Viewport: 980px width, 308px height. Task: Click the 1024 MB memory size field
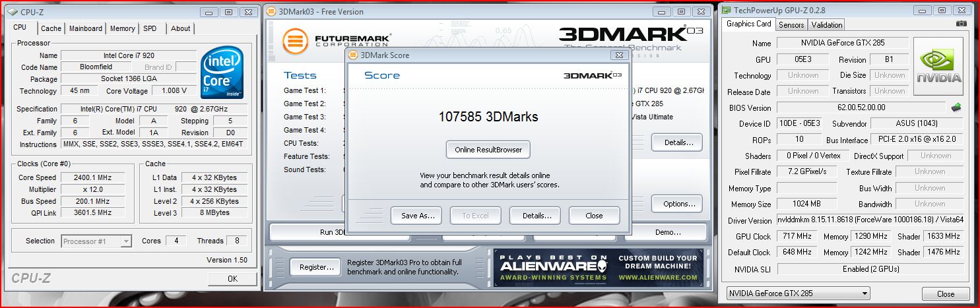tap(806, 204)
